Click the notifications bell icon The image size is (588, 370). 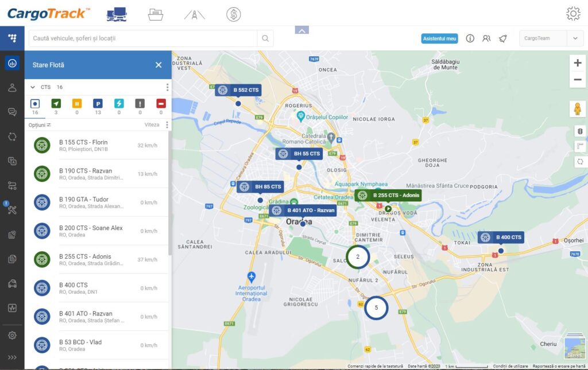click(x=502, y=38)
